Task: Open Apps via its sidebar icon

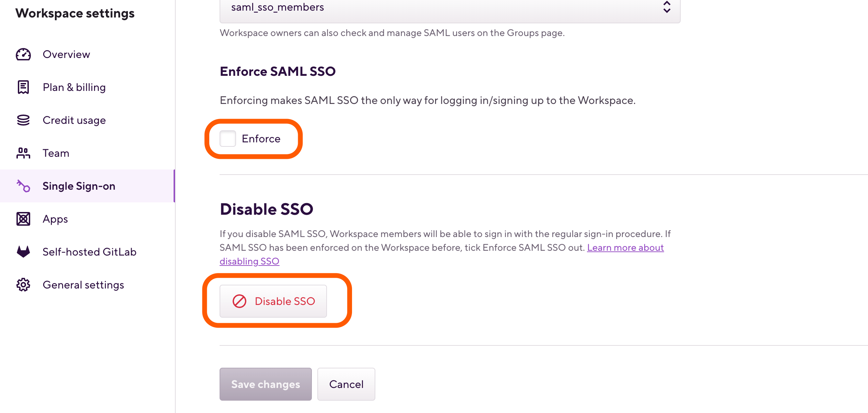Action: click(x=23, y=219)
